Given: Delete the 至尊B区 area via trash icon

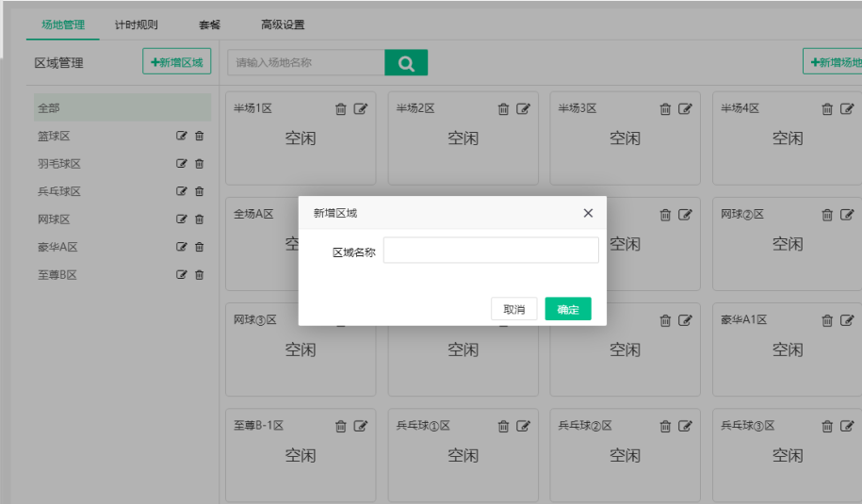Looking at the screenshot, I should point(199,275).
